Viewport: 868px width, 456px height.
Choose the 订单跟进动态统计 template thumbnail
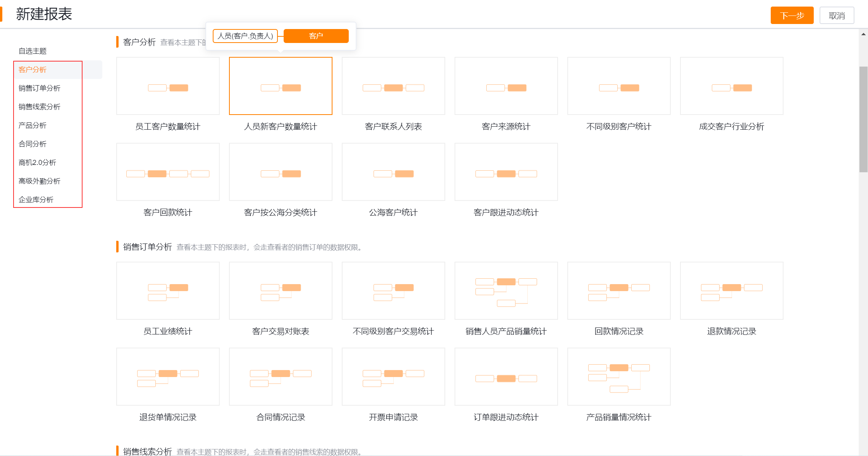coord(506,377)
